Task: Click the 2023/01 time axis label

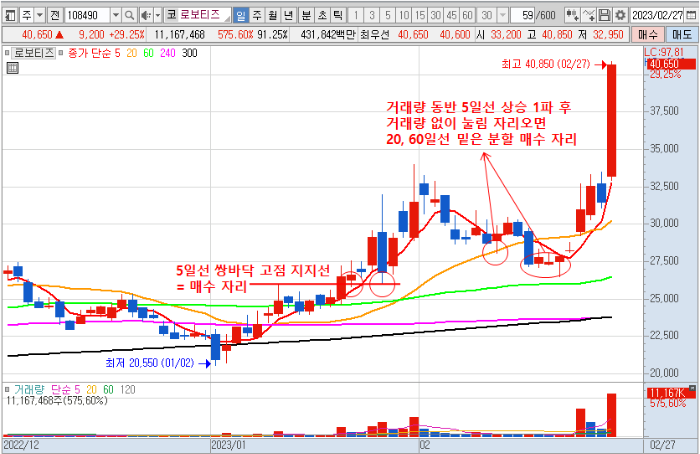Action: [x=228, y=445]
